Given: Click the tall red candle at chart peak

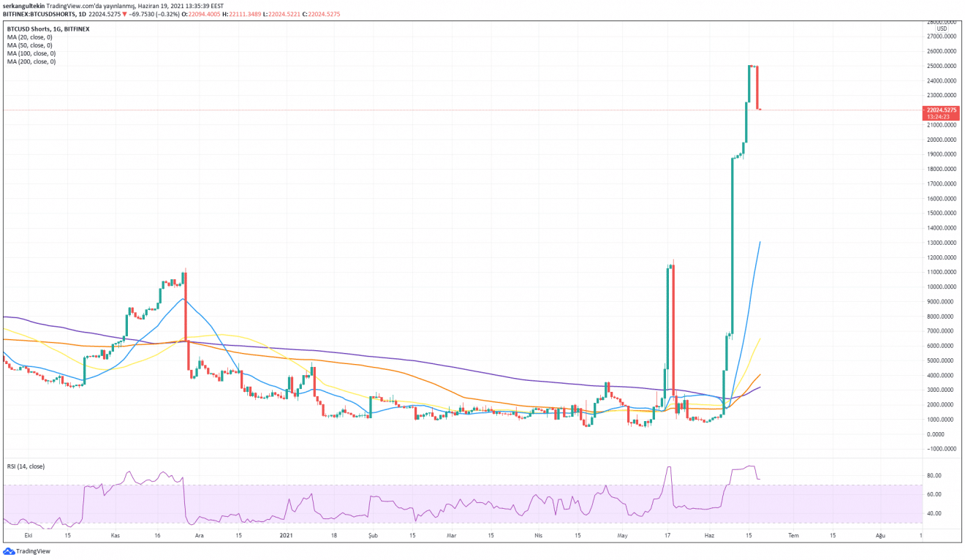Looking at the screenshot, I should coord(757,88).
